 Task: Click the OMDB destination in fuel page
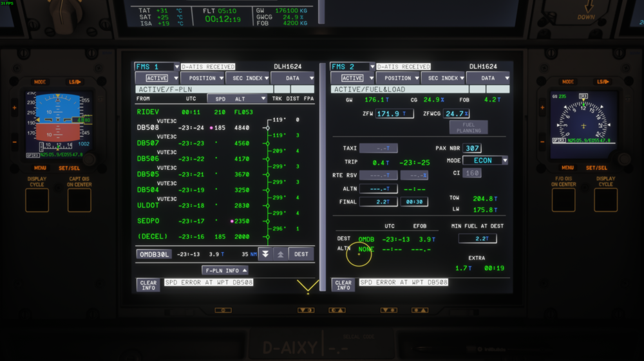click(x=366, y=239)
